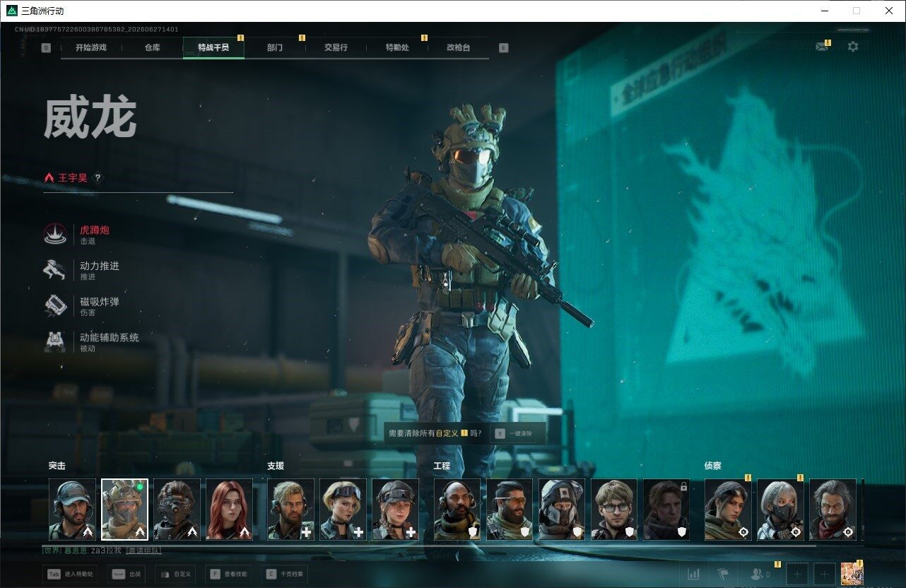Select the locked engineer operator portrait
This screenshot has height=588, width=906.
coord(666,510)
